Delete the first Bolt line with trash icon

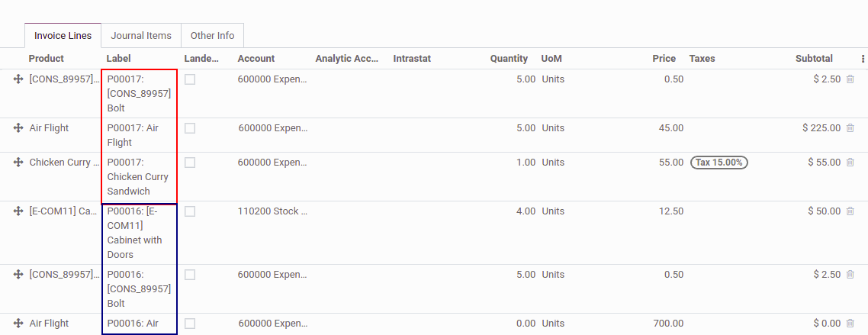coord(850,79)
